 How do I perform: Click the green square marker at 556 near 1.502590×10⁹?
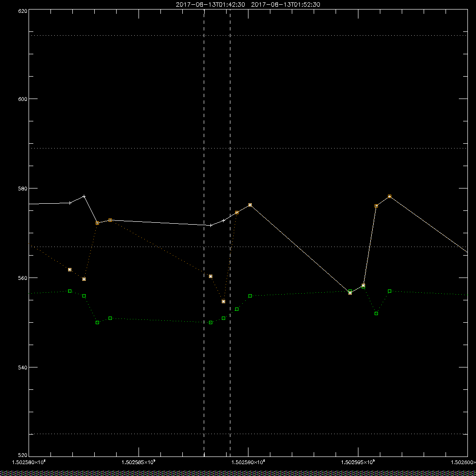(250, 296)
